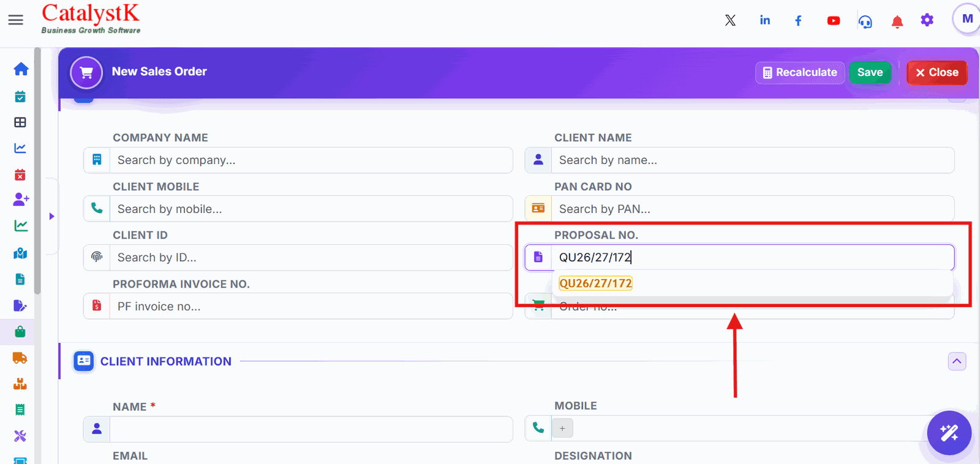Focus the Client Name search field

[753, 160]
